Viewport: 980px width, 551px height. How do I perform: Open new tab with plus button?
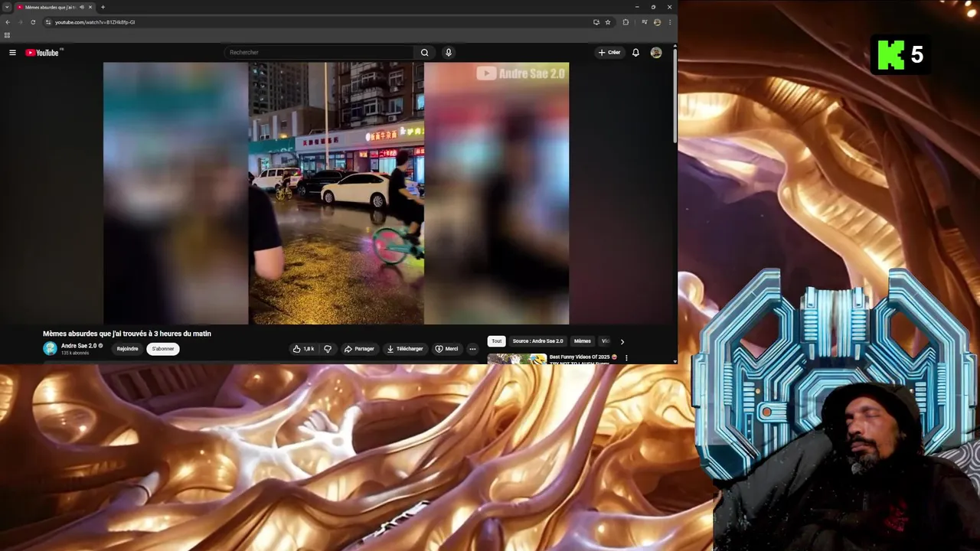tap(103, 7)
